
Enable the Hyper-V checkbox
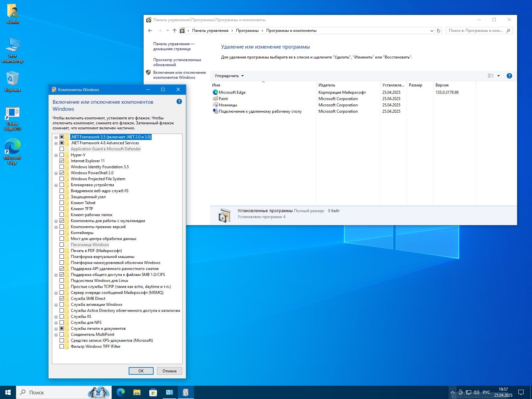[62, 155]
